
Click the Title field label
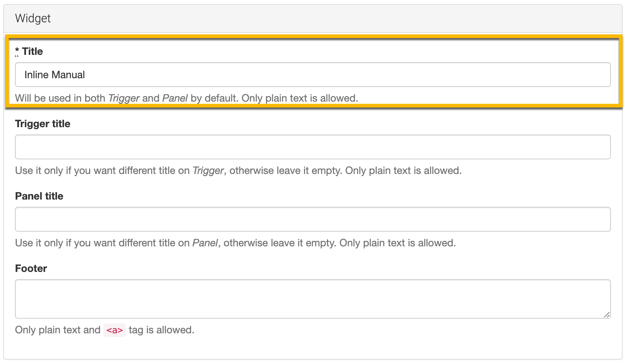pos(33,52)
